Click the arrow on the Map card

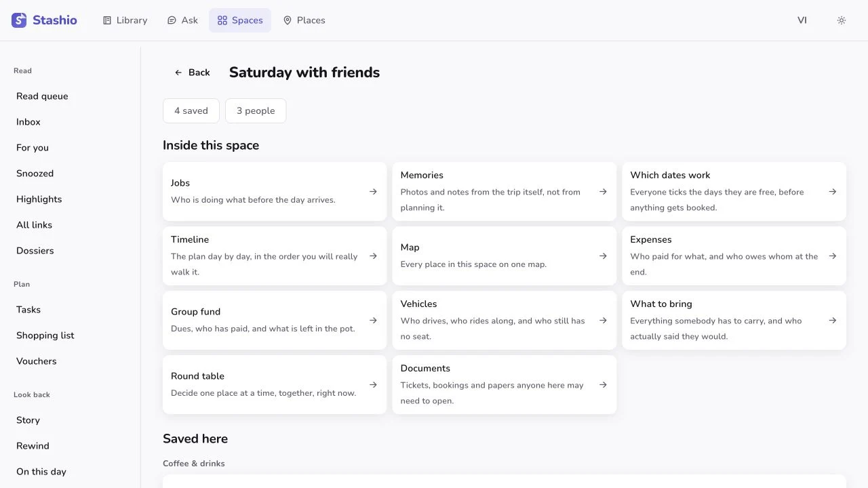603,256
